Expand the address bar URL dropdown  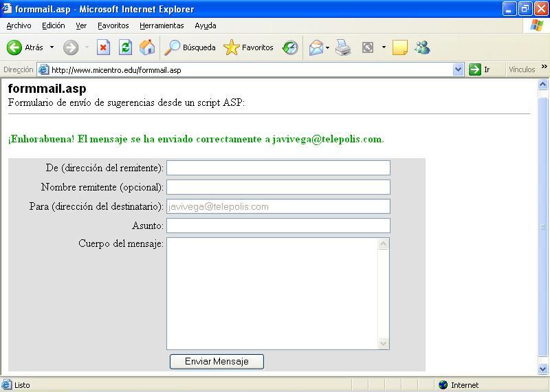(x=459, y=69)
